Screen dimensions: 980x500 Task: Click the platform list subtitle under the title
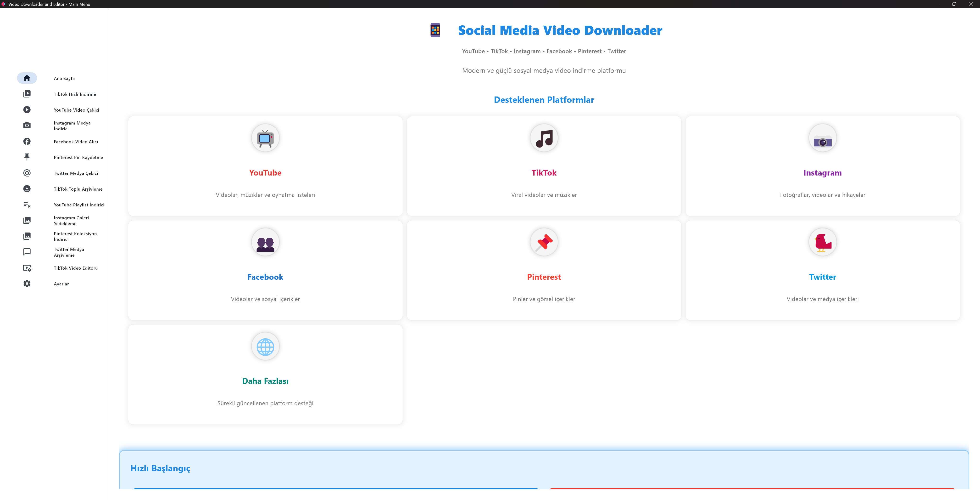coord(544,51)
